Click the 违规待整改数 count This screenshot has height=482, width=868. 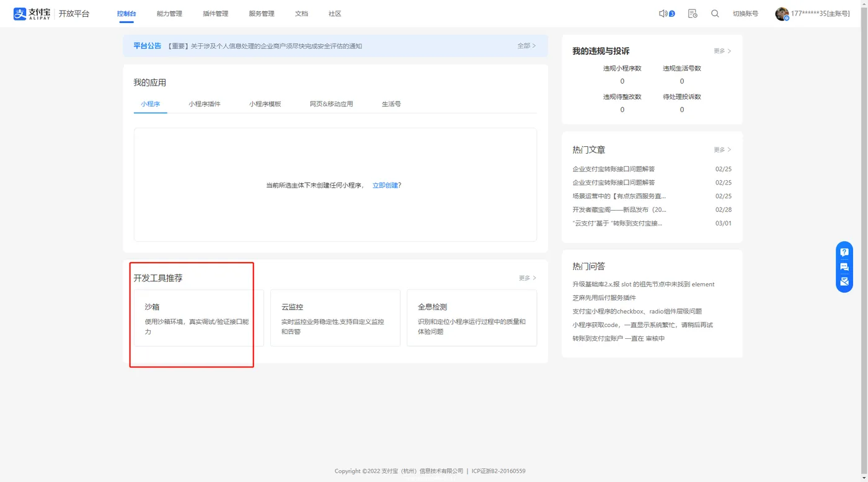click(x=622, y=110)
